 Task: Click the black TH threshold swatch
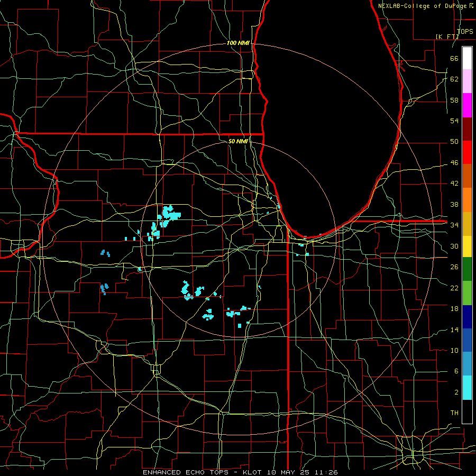tap(467, 411)
